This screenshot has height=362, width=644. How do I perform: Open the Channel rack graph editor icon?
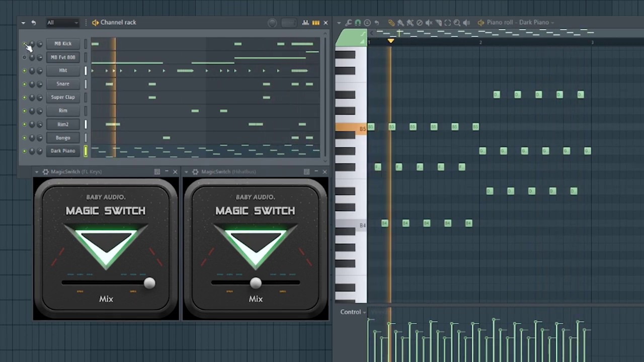point(305,23)
